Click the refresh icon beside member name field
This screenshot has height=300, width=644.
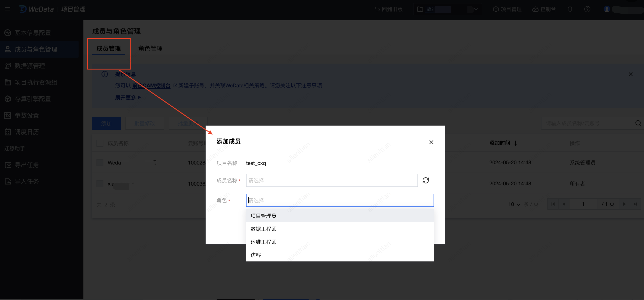(425, 180)
